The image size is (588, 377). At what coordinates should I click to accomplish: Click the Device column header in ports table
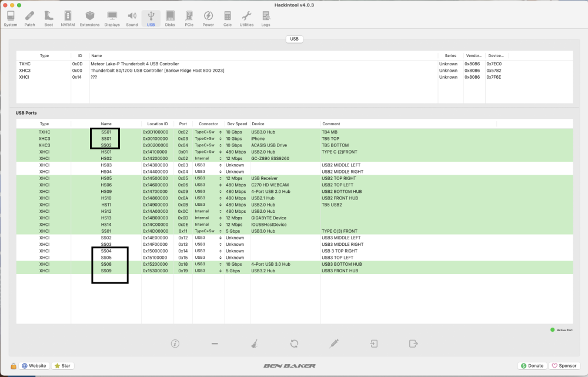click(x=285, y=124)
